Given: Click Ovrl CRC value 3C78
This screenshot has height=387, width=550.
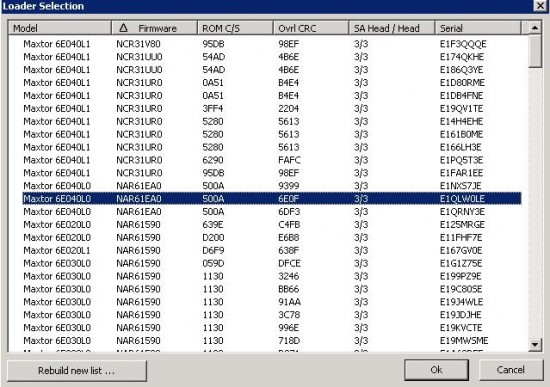Looking at the screenshot, I should tap(289, 315).
